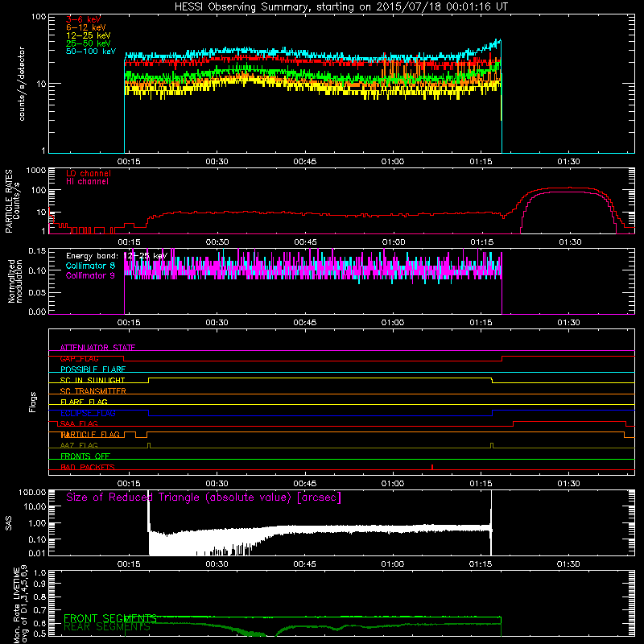This screenshot has height=644, width=644.
Task: Click the POSSIBLE_FLARE flag label
Action: tap(93, 369)
